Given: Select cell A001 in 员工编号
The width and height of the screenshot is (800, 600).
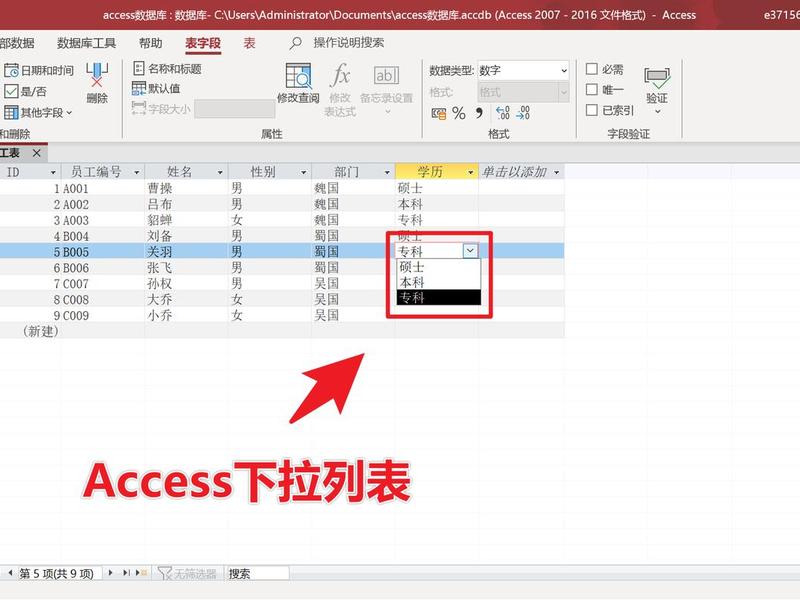Looking at the screenshot, I should [103, 188].
